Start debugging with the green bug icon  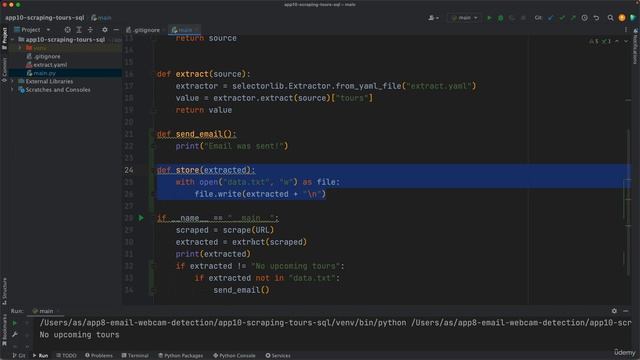click(x=500, y=18)
